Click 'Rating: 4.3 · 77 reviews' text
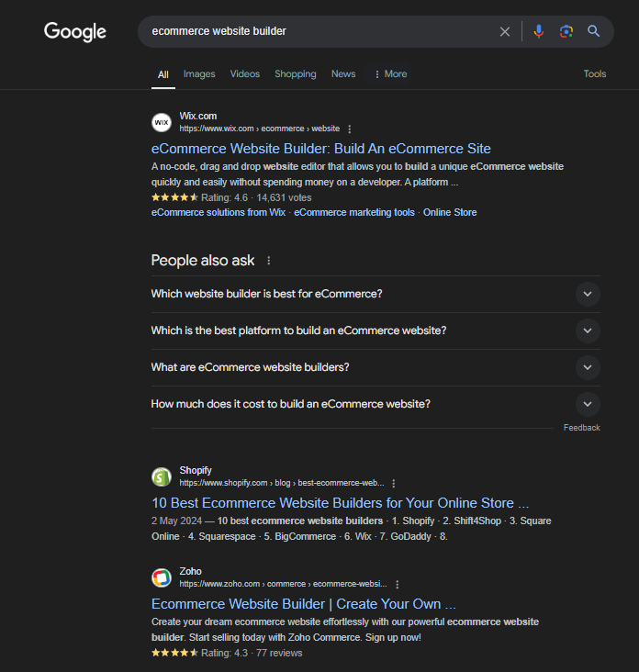639x672 pixels. click(252, 653)
